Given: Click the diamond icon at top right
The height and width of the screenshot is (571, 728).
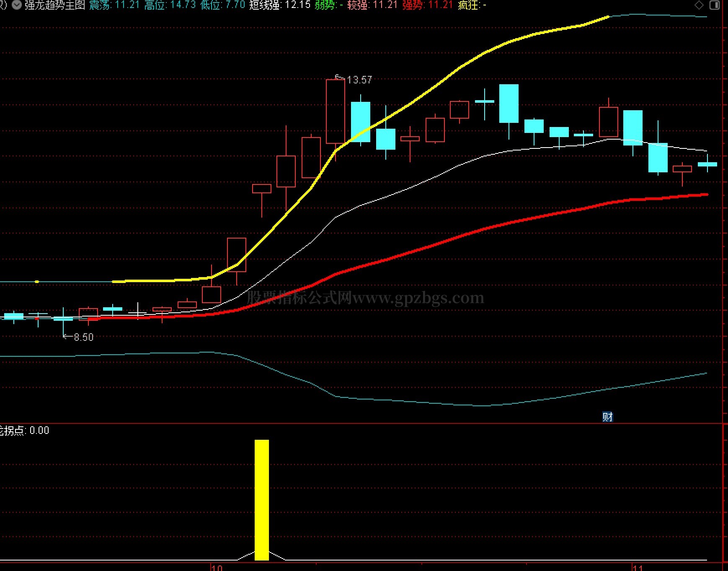Looking at the screenshot, I should [699, 5].
